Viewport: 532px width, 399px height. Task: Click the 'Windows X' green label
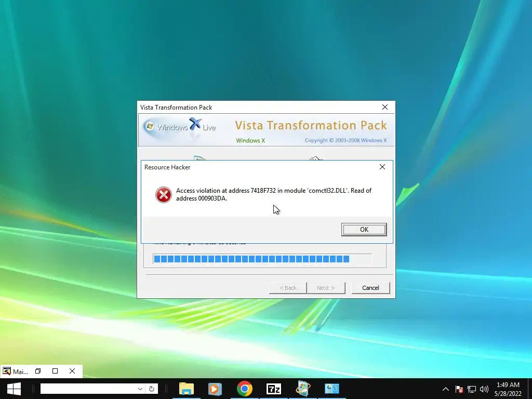(250, 140)
